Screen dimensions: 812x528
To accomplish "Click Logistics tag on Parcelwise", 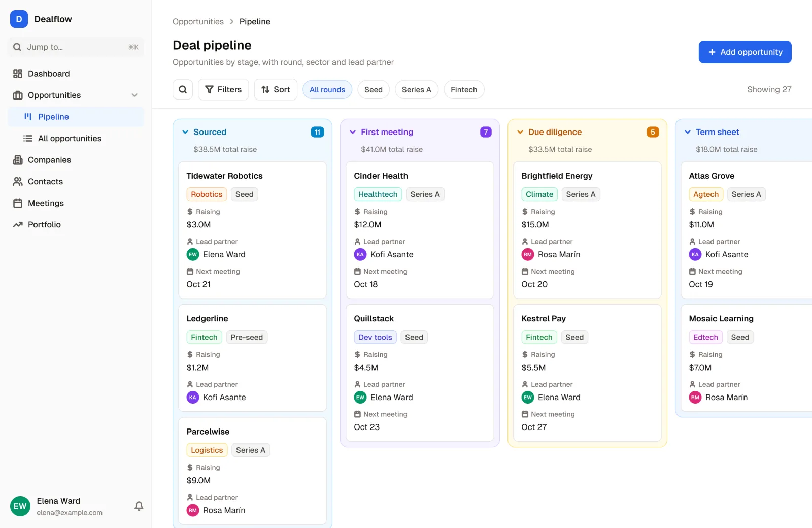I will point(207,450).
